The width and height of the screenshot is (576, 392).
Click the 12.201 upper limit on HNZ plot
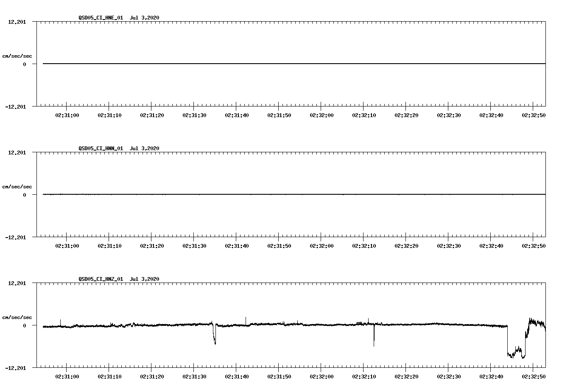(x=17, y=283)
